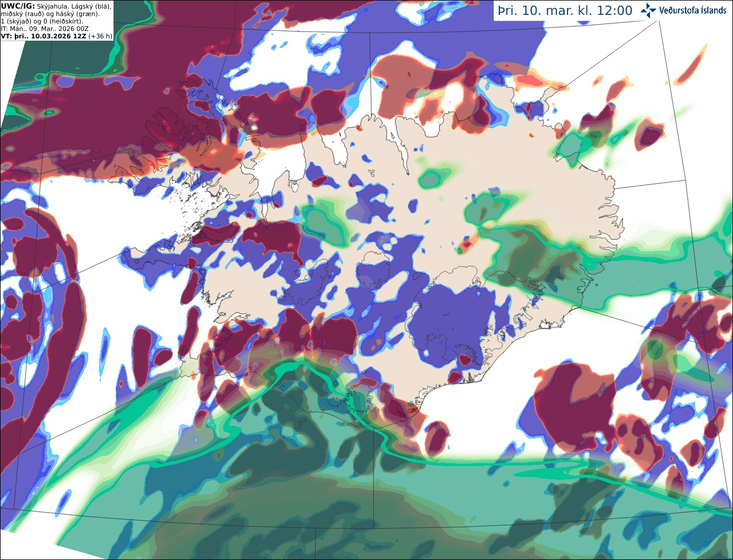The width and height of the screenshot is (733, 560).
Task: Select the 'IT: Mán.. 09. Mar.. 2026 00Z' line
Action: pyautogui.click(x=45, y=28)
